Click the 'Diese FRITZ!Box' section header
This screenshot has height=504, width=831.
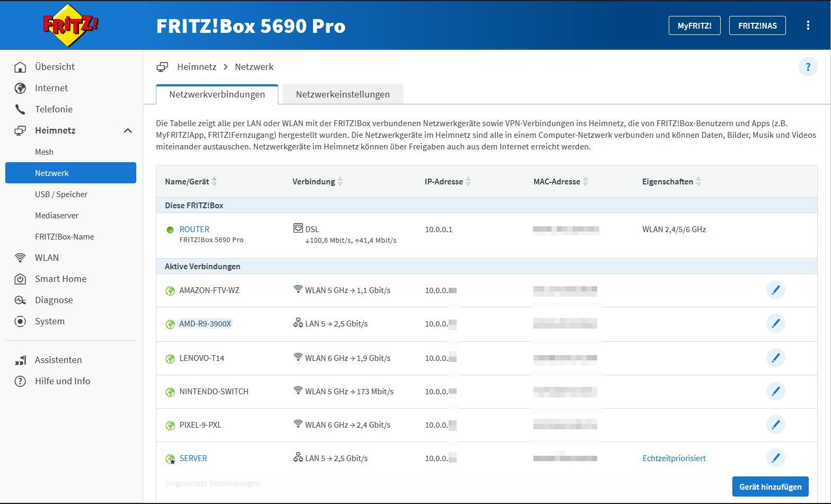click(194, 205)
